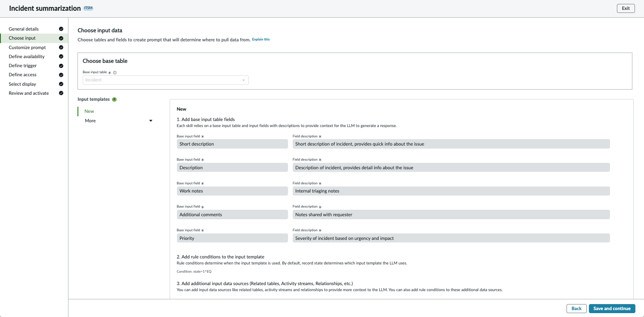644x317 pixels.
Task: Click the Review and activate checkmark icon
Action: (61, 93)
